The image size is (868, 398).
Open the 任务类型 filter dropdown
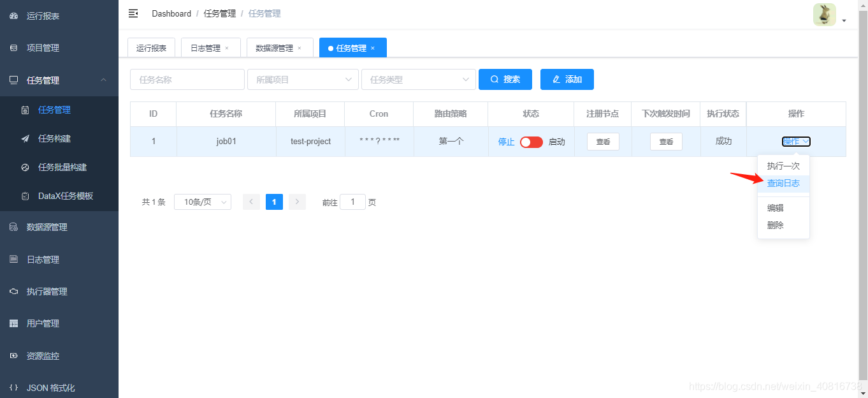coord(418,79)
